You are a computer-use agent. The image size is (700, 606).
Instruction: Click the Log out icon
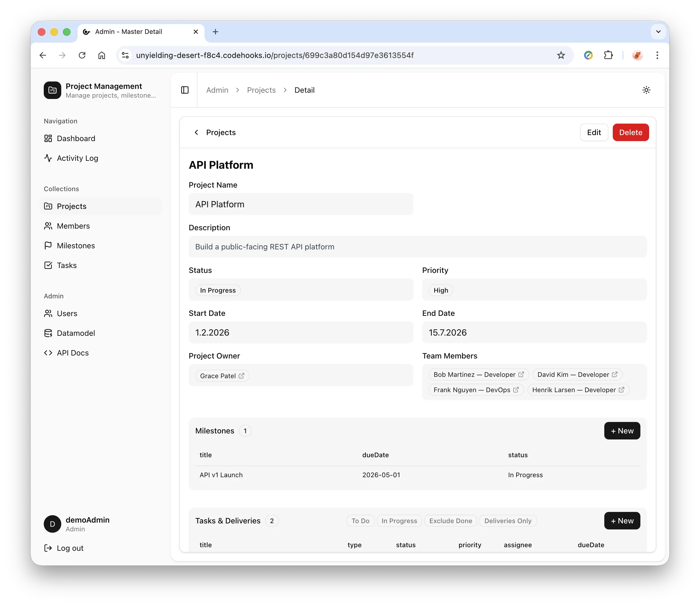[48, 548]
